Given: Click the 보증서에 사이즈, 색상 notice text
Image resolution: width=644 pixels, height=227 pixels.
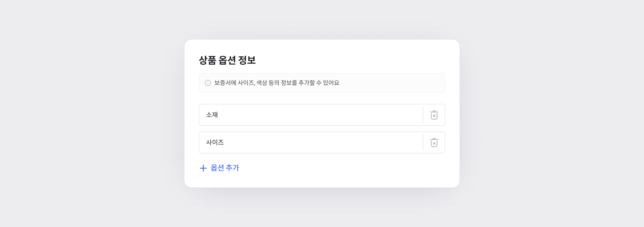Looking at the screenshot, I should click(277, 83).
